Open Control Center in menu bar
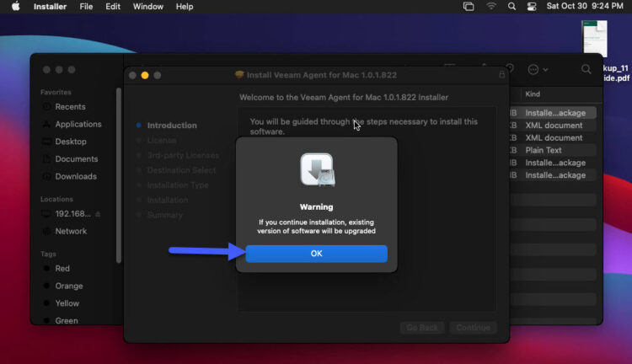Image resolution: width=632 pixels, height=364 pixels. (x=532, y=7)
